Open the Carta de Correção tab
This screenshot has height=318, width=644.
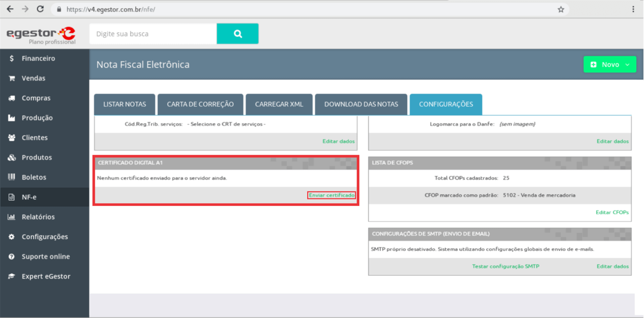pyautogui.click(x=200, y=104)
